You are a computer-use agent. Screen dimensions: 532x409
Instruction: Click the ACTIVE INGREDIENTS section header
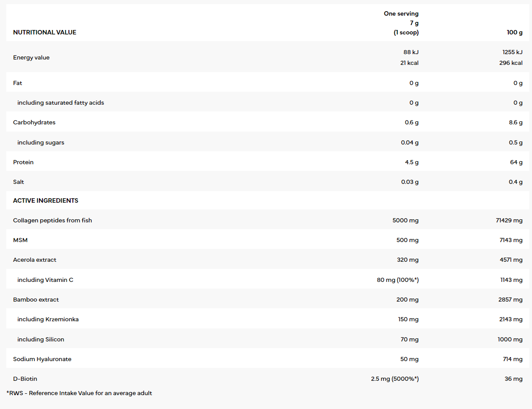tap(46, 200)
